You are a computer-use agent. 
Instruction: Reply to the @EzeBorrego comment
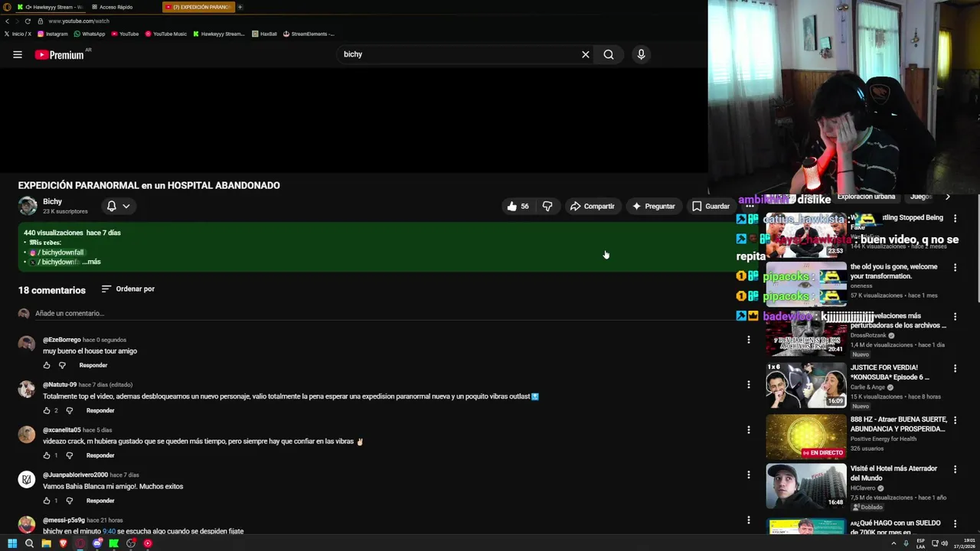(x=93, y=365)
